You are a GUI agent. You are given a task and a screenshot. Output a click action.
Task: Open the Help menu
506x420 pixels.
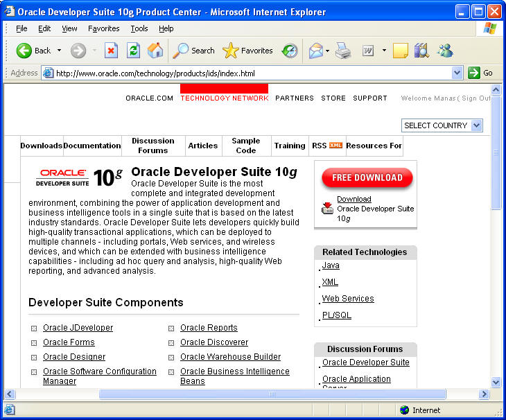(x=166, y=28)
